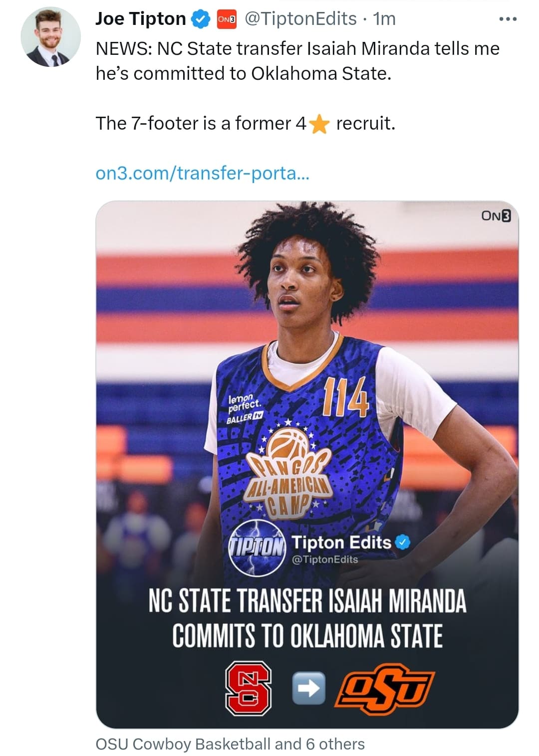
Task: Click the gold star emoji in tweet
Action: (x=319, y=124)
